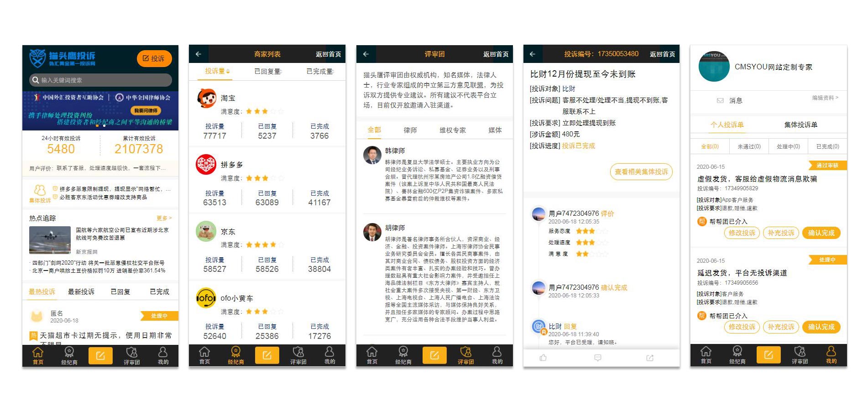Viewport: 868px width, 411px height.
Task: Open the 拼多多 merchant logo
Action: point(206,165)
